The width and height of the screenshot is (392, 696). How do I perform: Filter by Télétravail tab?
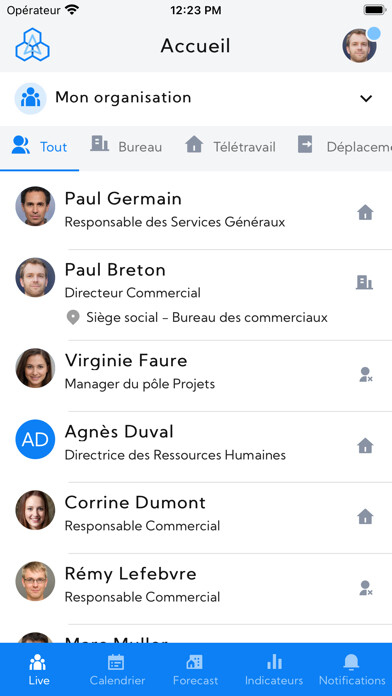click(230, 146)
